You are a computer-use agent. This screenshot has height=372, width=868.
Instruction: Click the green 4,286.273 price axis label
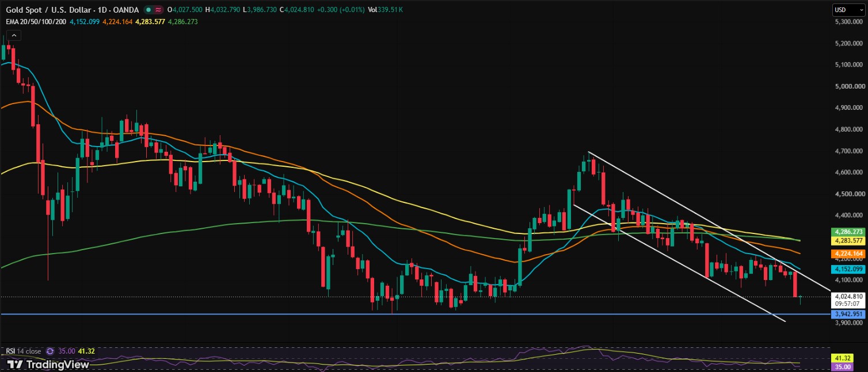(849, 232)
